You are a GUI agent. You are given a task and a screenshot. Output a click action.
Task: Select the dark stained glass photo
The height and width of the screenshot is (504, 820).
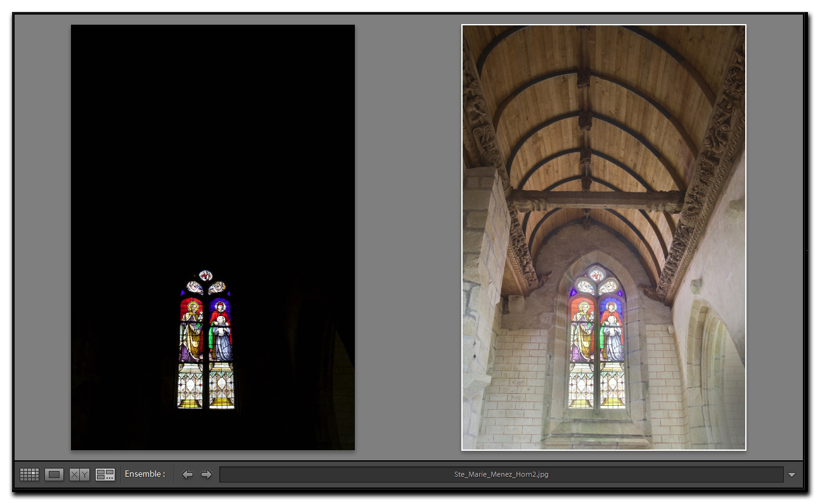click(x=213, y=237)
